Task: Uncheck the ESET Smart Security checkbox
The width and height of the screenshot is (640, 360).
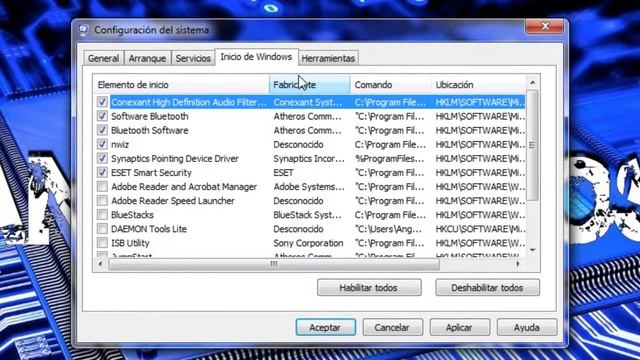Action: [102, 172]
